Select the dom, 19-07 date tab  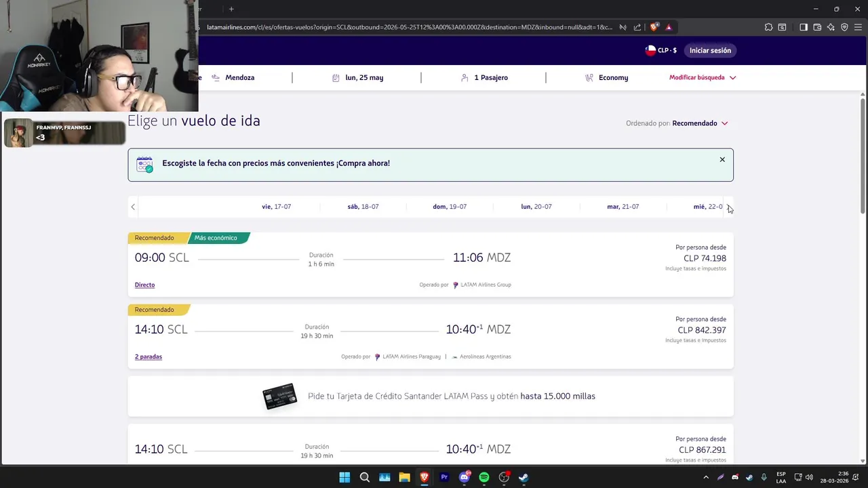[450, 207]
